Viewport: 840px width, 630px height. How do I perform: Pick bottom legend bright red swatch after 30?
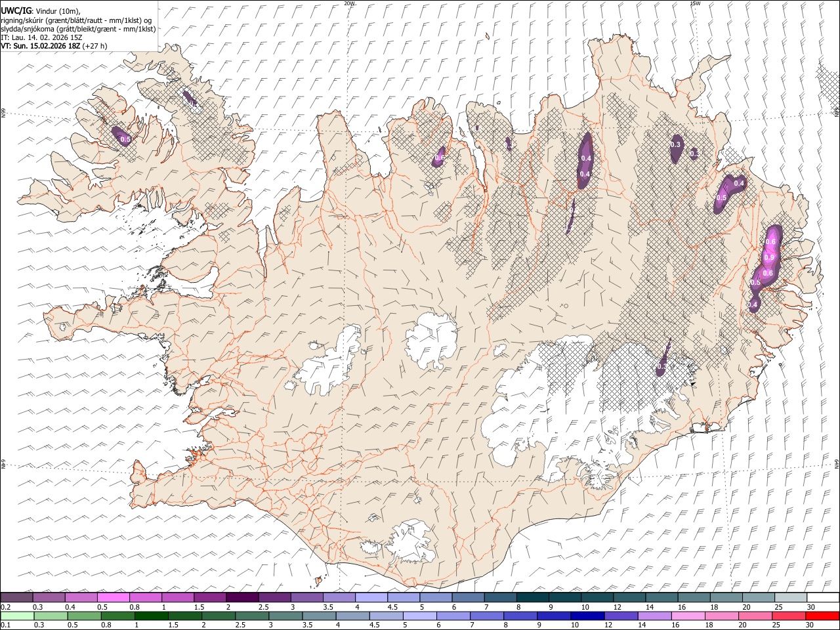[x=822, y=616]
